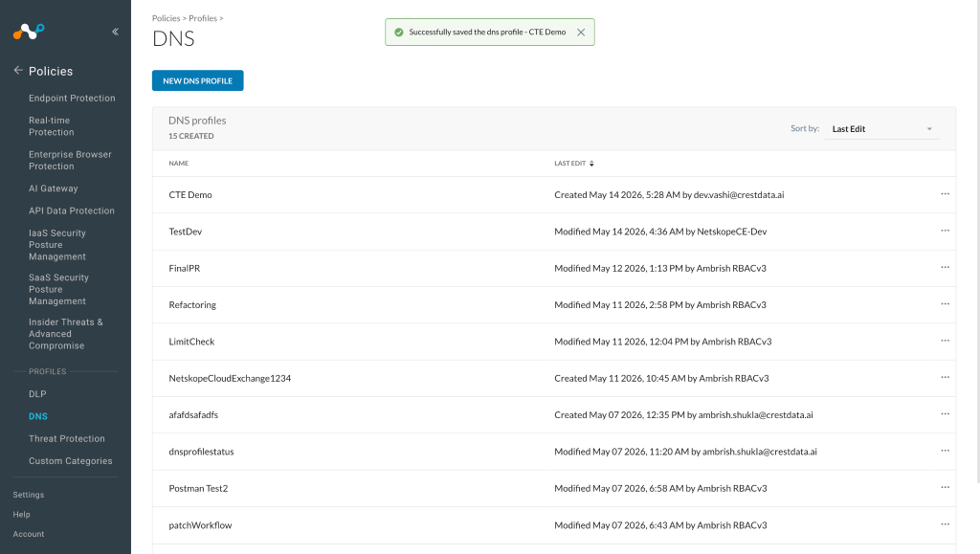The image size is (980, 554).
Task: Go to AI Gateway section
Action: [54, 188]
